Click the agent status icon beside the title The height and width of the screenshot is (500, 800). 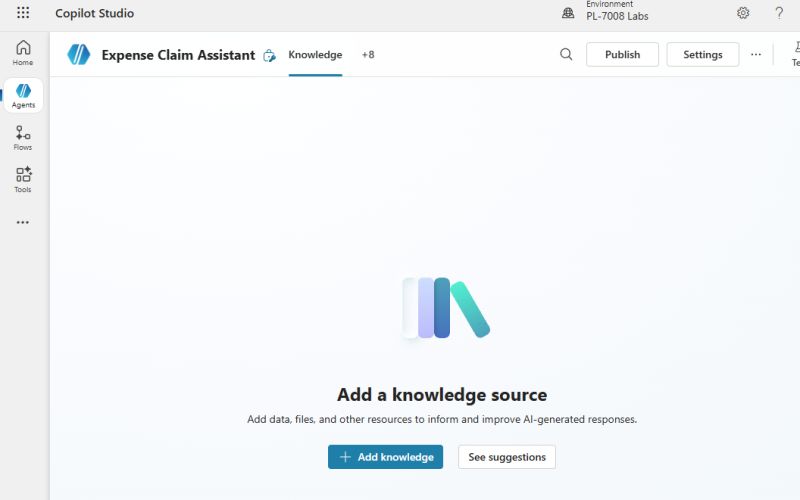coord(269,56)
